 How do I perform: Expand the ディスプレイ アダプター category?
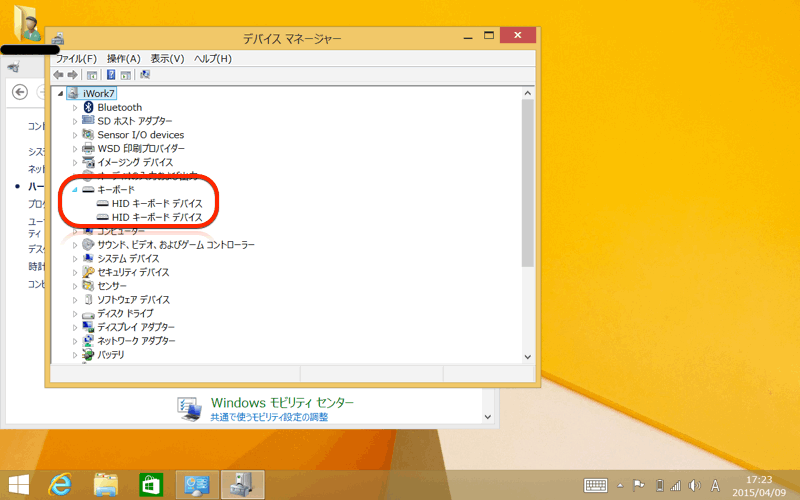(x=74, y=327)
